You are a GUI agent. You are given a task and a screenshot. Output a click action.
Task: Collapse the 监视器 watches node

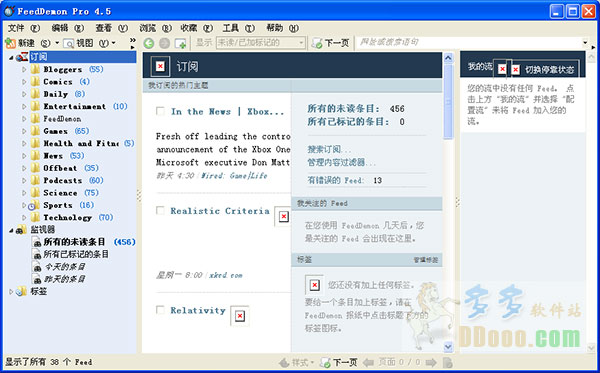point(11,230)
